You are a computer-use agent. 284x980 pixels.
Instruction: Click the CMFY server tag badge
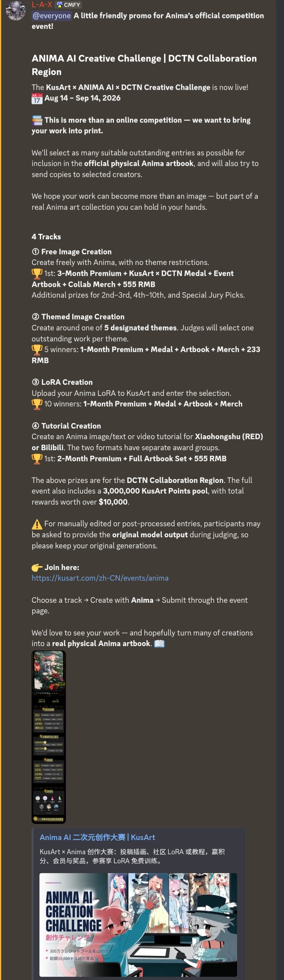[69, 5]
